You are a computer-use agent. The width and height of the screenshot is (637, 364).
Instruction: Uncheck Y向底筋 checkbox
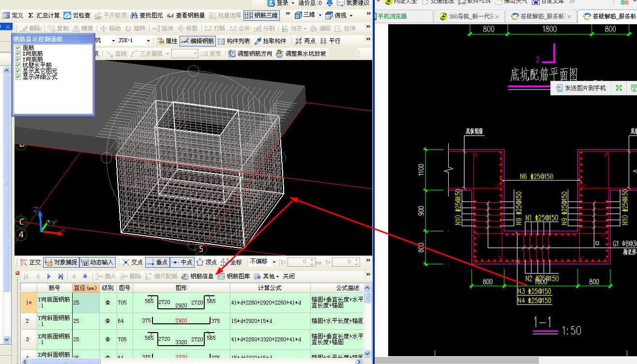[x=18, y=60]
